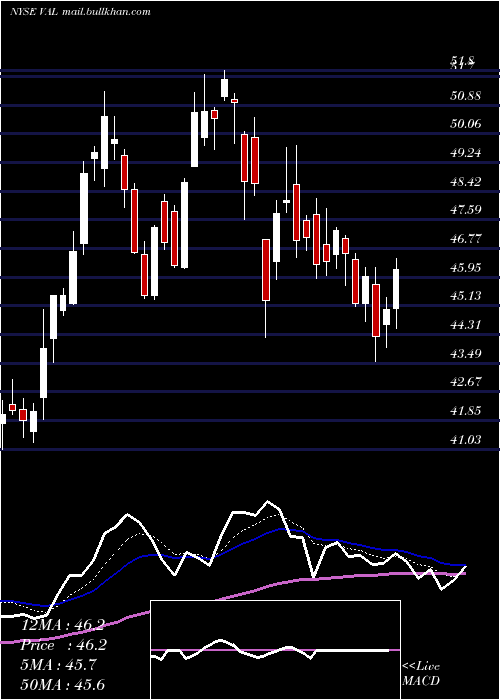Click the 50.88 price axis label

click(466, 96)
